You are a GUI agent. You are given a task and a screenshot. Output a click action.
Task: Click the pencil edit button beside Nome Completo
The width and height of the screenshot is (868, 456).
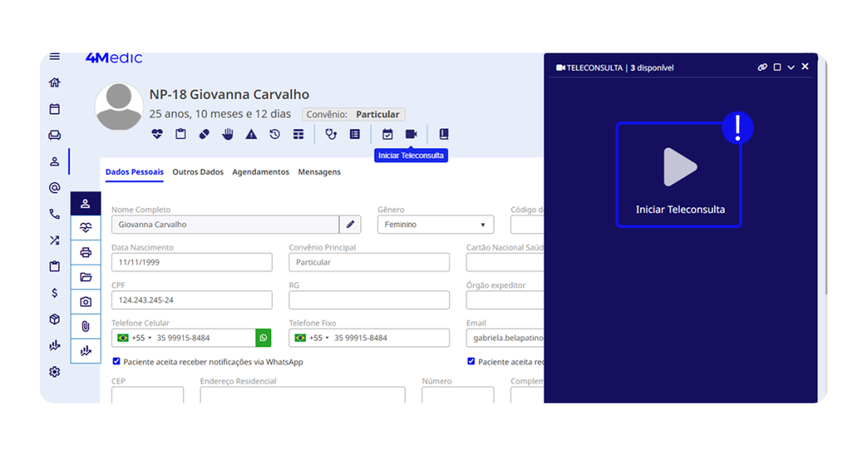tap(350, 225)
